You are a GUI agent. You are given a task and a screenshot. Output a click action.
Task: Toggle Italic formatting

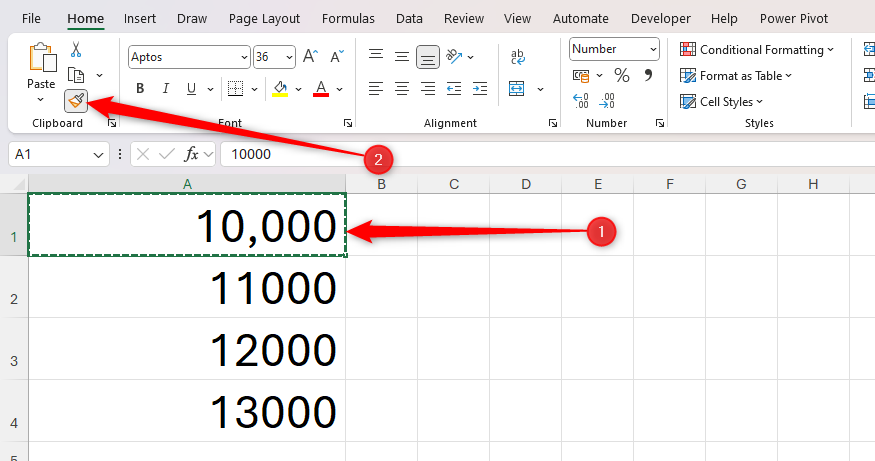(166, 89)
